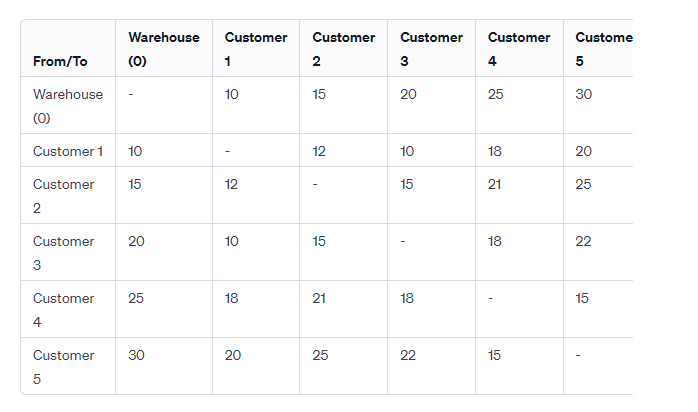
Task: Click the Customer 4 row label
Action: (x=64, y=310)
